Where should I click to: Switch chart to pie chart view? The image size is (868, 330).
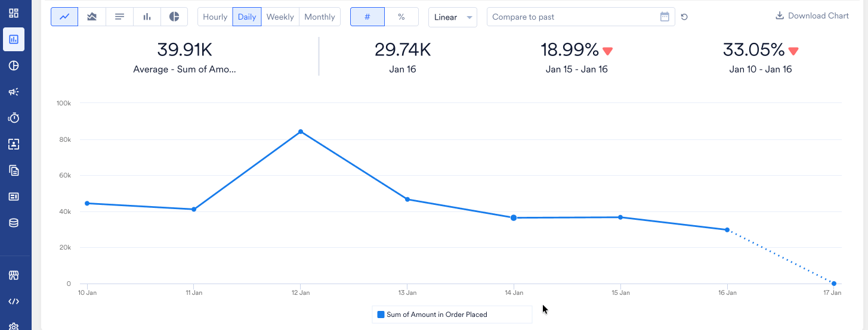click(174, 17)
